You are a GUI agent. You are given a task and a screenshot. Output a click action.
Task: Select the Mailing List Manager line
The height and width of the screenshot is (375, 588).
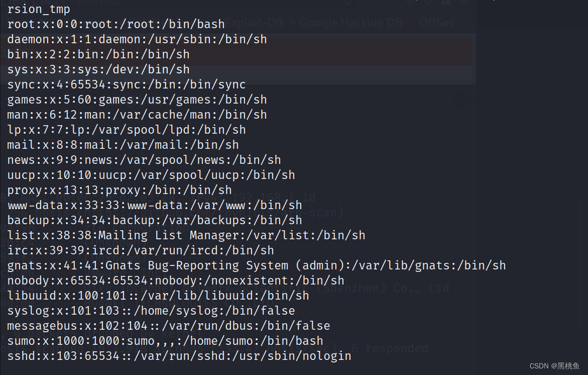[186, 235]
